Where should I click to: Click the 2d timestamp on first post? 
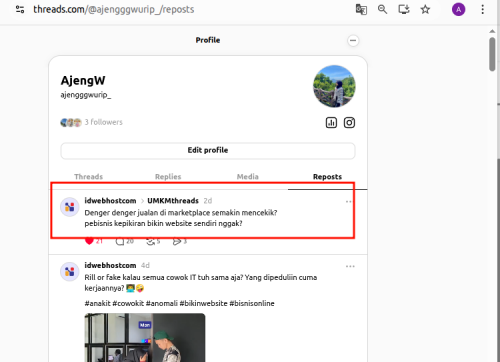[208, 201]
